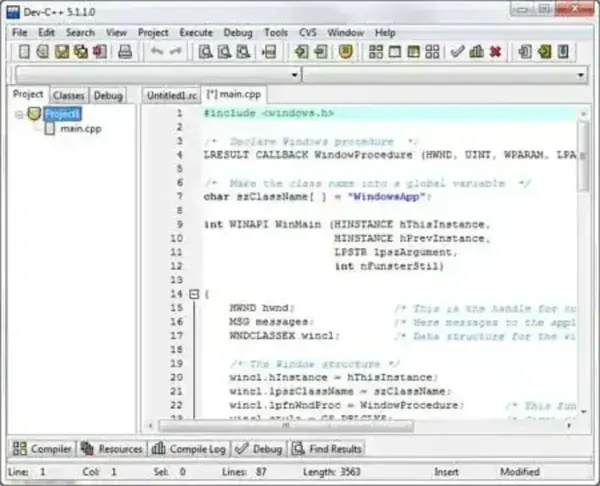Screen dimensions: 600x486
Task: Open Project Options via shield icon
Action: point(346,51)
